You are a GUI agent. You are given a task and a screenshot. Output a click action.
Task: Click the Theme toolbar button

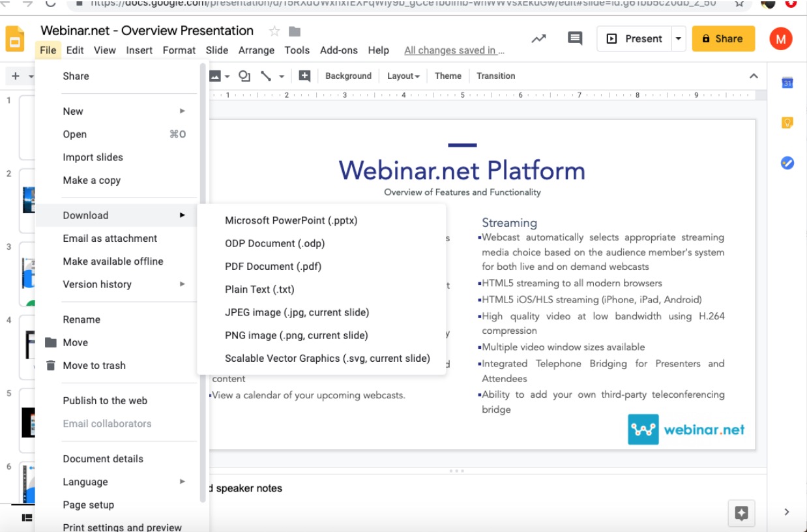click(448, 76)
